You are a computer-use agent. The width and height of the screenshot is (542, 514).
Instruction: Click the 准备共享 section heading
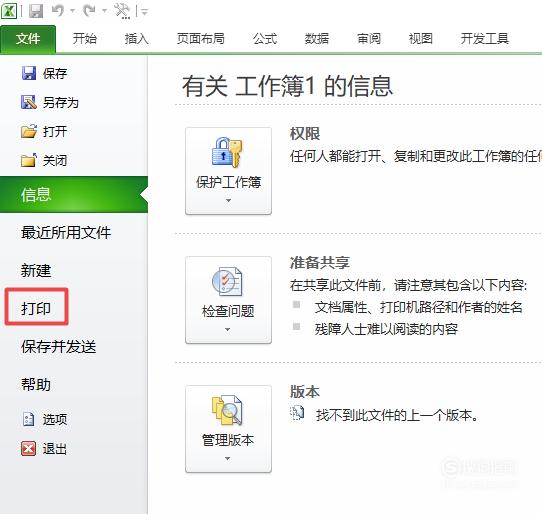[320, 263]
